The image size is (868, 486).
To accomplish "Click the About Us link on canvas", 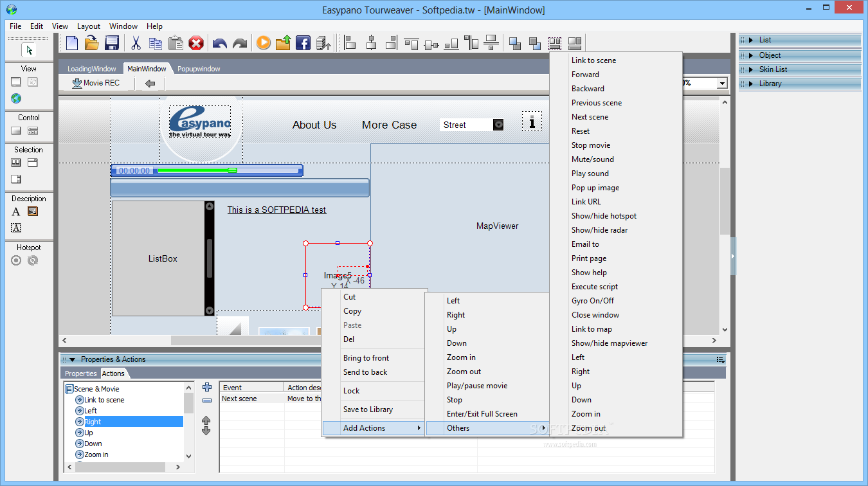I will (314, 125).
